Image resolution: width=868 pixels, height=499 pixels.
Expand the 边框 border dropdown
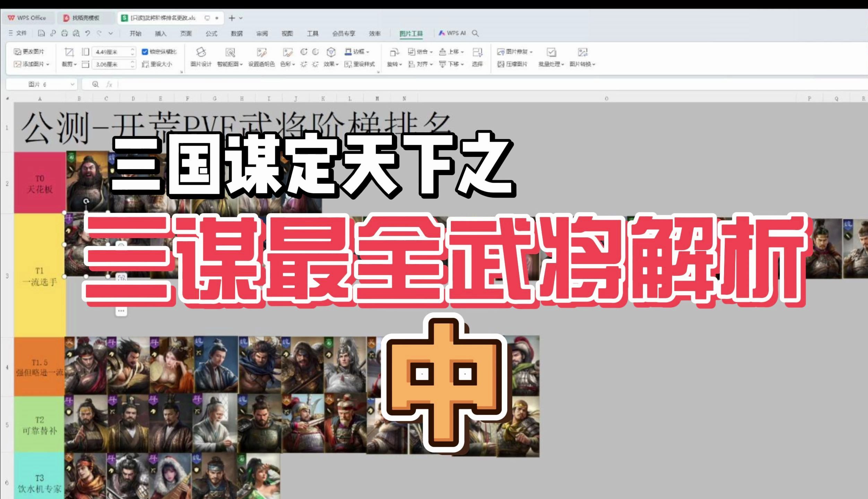pos(368,52)
